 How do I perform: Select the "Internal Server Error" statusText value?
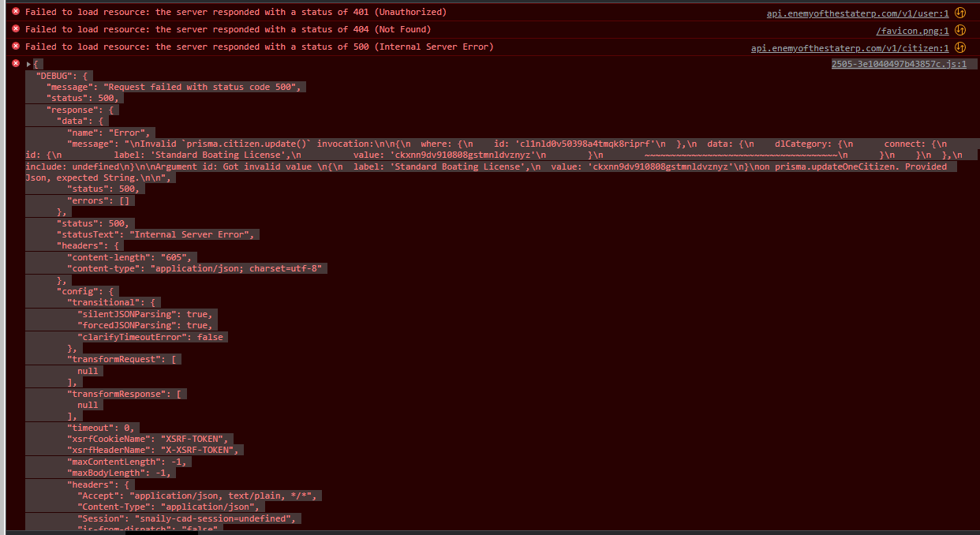[194, 234]
